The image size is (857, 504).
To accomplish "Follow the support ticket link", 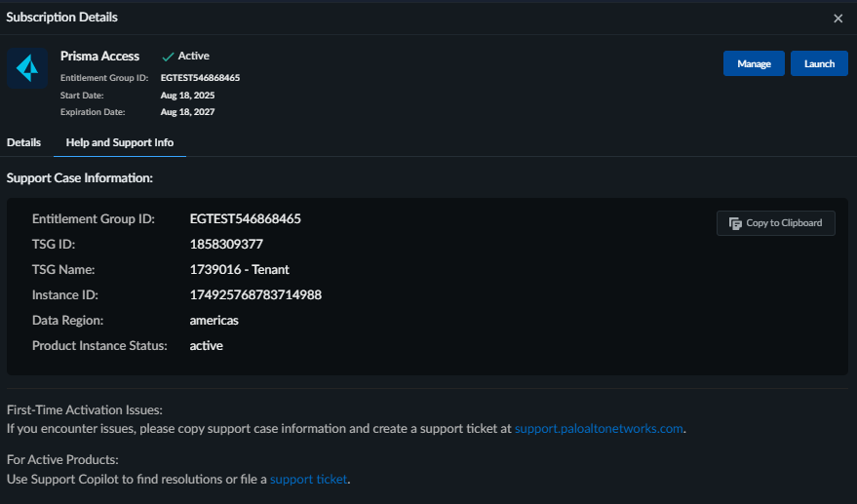I will [x=308, y=479].
